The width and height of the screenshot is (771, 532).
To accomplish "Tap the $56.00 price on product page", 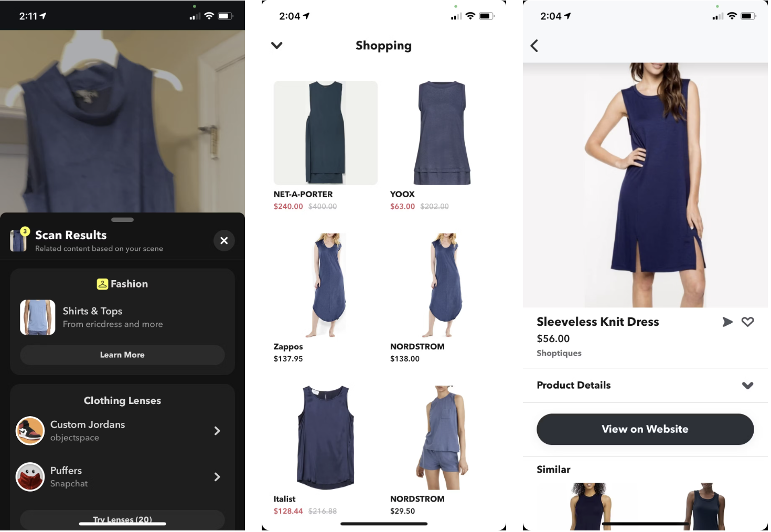I will [x=553, y=339].
